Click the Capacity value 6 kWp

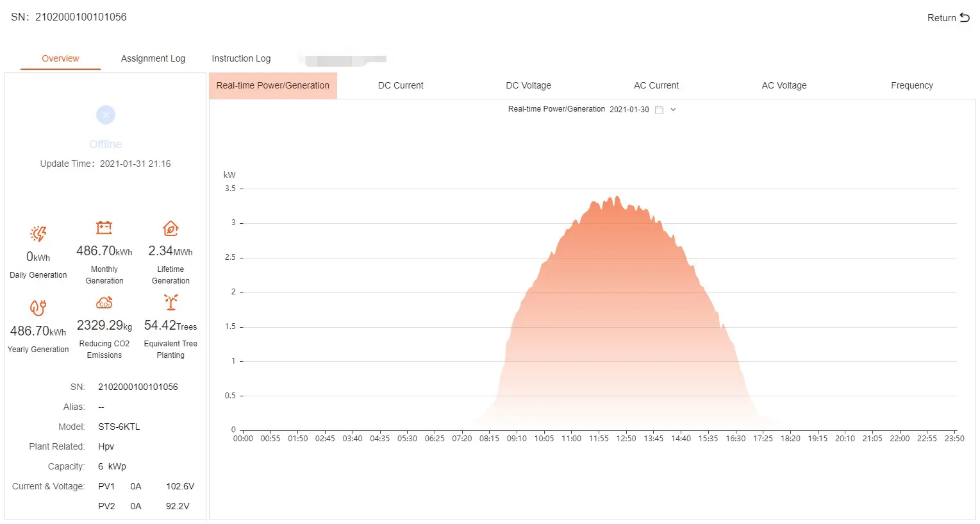112,466
